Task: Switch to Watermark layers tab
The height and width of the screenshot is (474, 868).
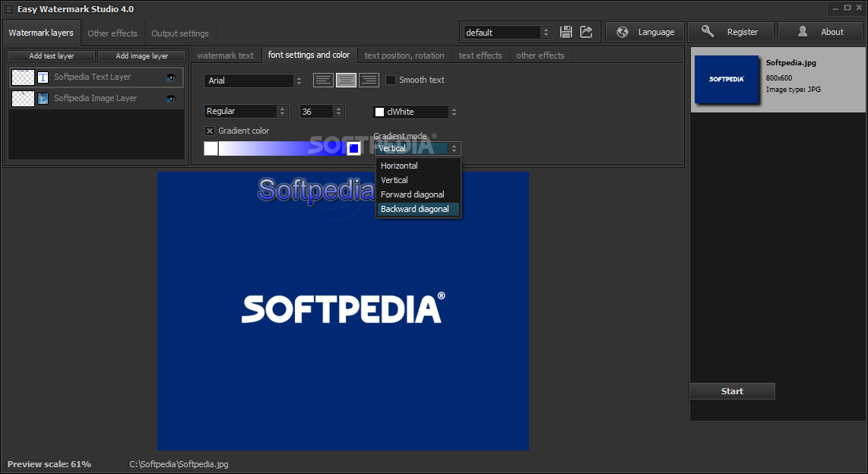Action: coord(41,33)
